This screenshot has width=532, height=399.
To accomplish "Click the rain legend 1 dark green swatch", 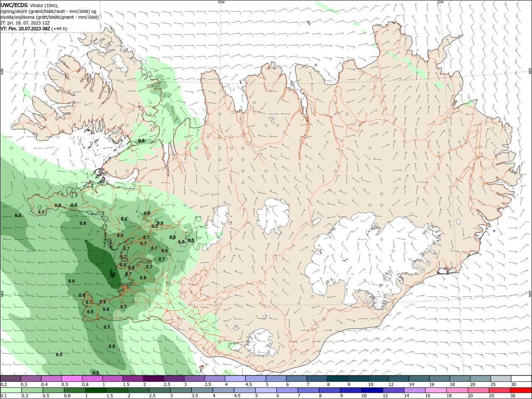I will (x=96, y=390).
